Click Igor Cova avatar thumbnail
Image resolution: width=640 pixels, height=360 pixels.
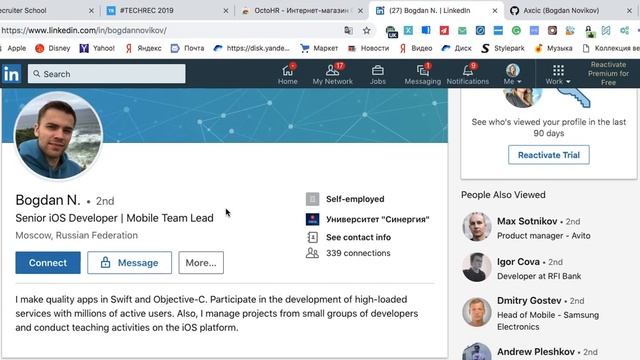[x=476, y=267]
